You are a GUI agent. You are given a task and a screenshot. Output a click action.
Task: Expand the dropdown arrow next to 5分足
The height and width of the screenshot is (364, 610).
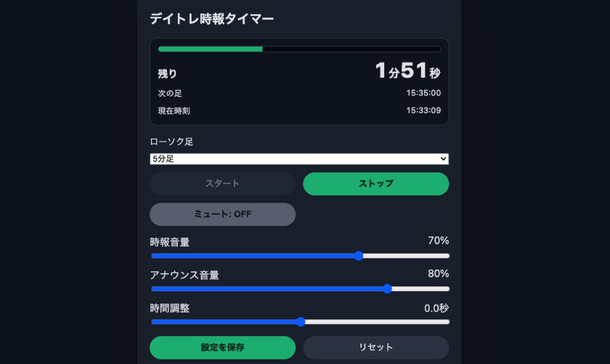[x=442, y=158]
